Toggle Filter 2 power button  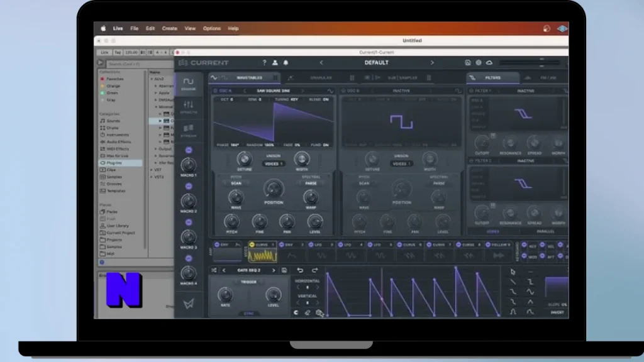coord(471,161)
